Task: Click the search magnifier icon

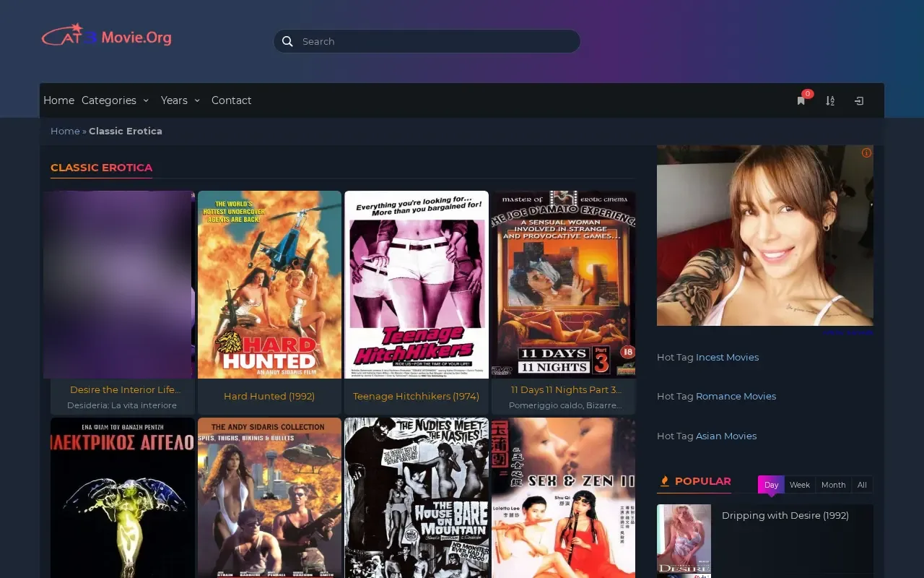Action: (x=287, y=41)
